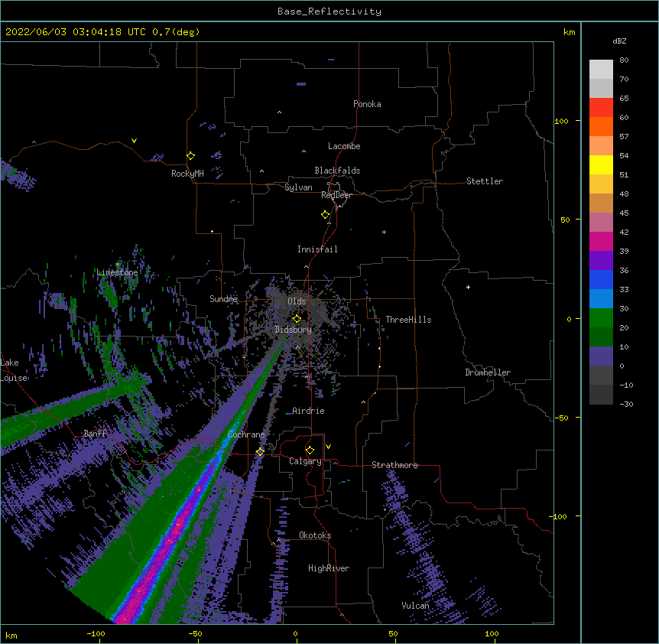
Task: Click the radar site marker near Didsbury
Action: pyautogui.click(x=297, y=319)
